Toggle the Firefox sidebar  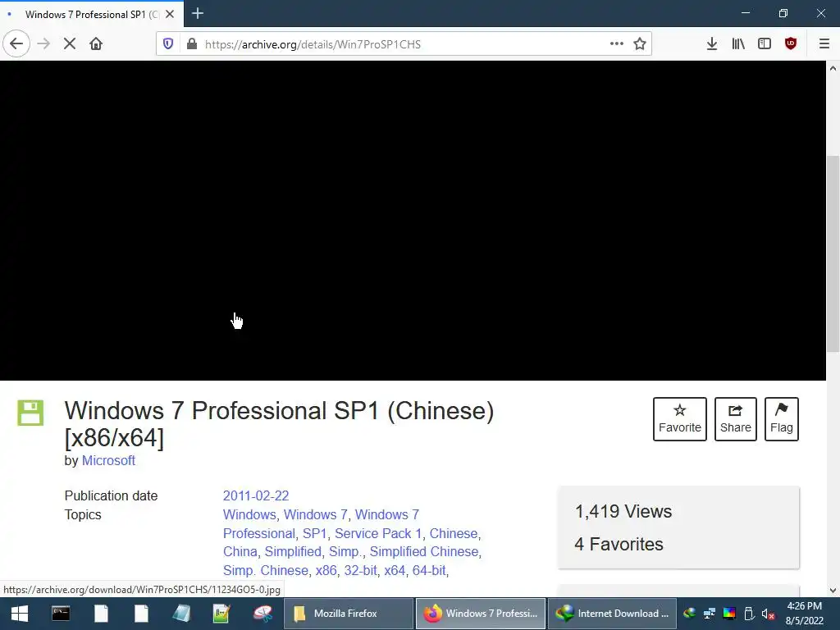coord(765,44)
